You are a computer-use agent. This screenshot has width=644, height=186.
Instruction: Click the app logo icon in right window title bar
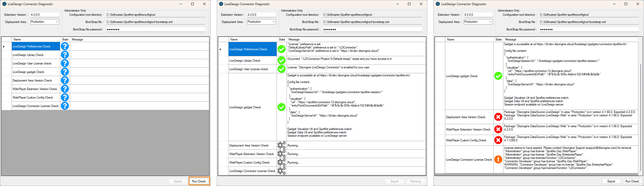coord(438,4)
